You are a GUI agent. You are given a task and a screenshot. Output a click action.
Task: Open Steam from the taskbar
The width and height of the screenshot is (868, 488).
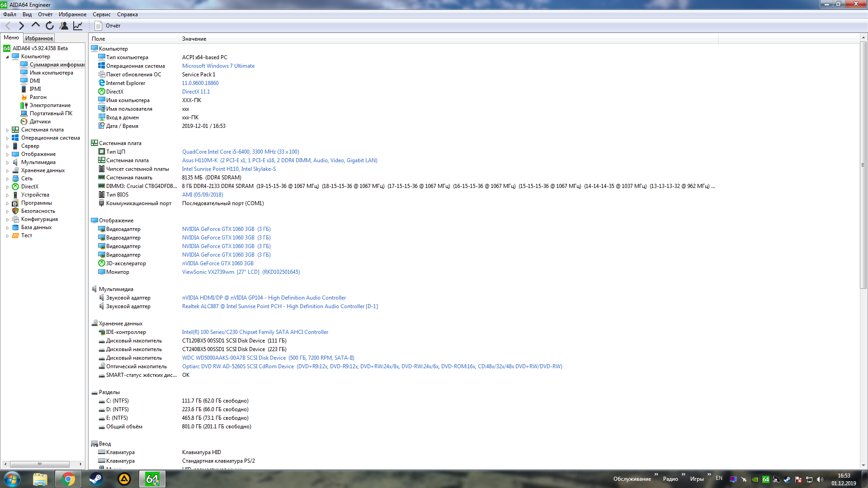[96, 479]
